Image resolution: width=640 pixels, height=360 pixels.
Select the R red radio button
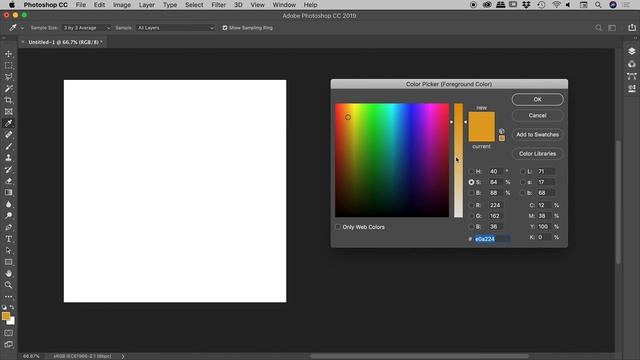tap(471, 205)
